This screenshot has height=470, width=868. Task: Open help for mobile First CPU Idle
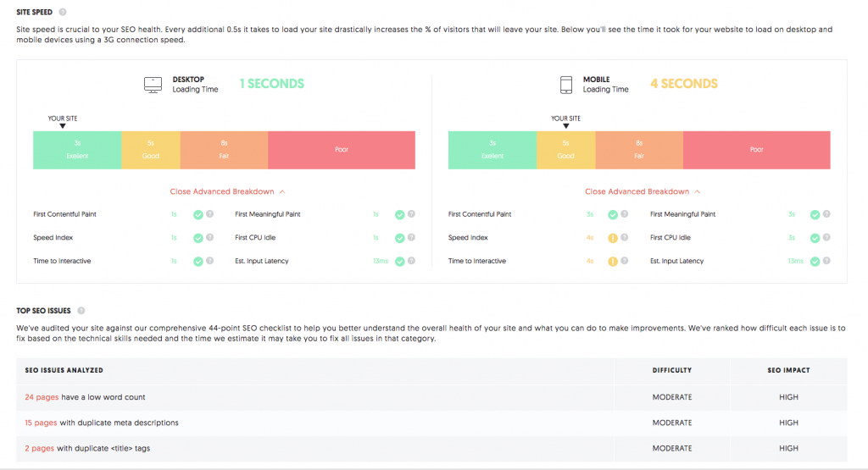pos(826,237)
